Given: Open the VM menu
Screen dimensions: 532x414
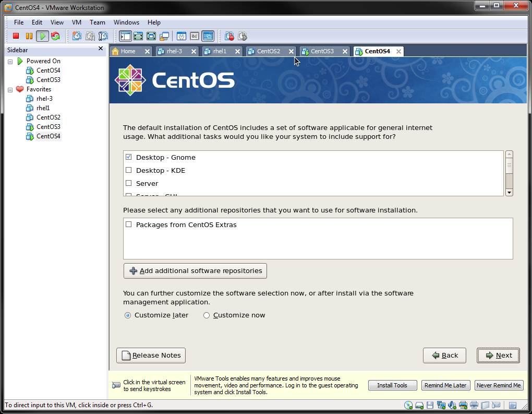Looking at the screenshot, I should pyautogui.click(x=77, y=22).
